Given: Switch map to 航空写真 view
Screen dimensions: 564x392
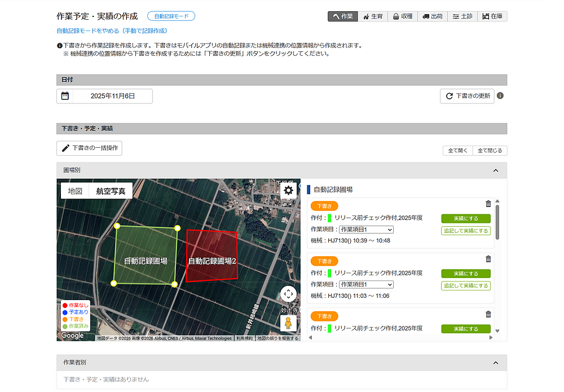Looking at the screenshot, I should click(x=111, y=191).
